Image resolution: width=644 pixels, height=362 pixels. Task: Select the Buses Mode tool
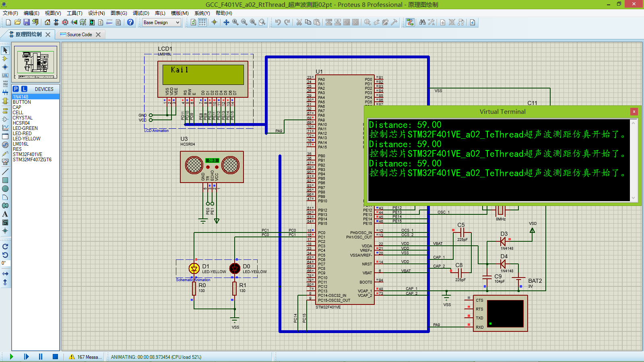(x=5, y=93)
